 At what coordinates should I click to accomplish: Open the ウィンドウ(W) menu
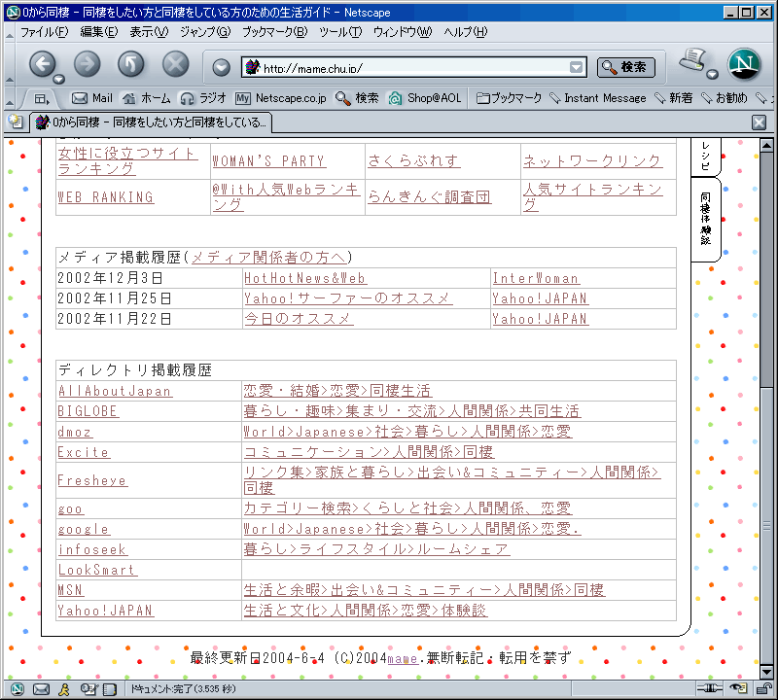(x=403, y=32)
